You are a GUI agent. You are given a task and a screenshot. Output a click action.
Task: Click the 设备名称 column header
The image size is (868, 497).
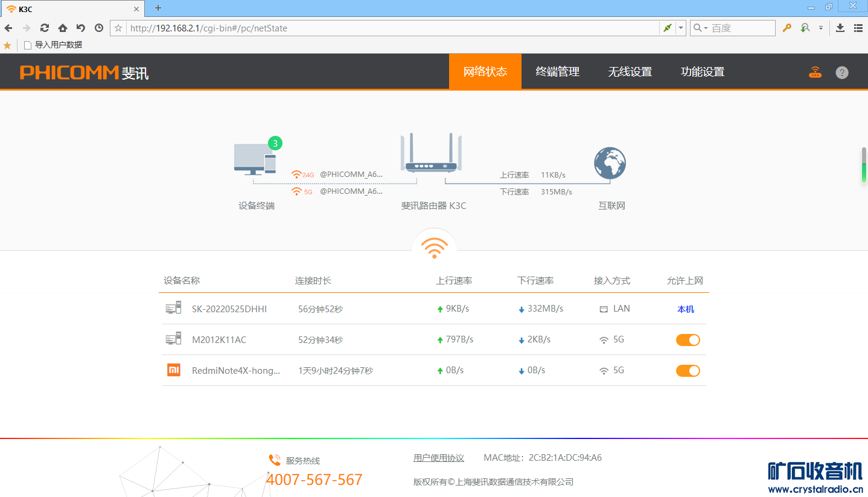(x=182, y=280)
